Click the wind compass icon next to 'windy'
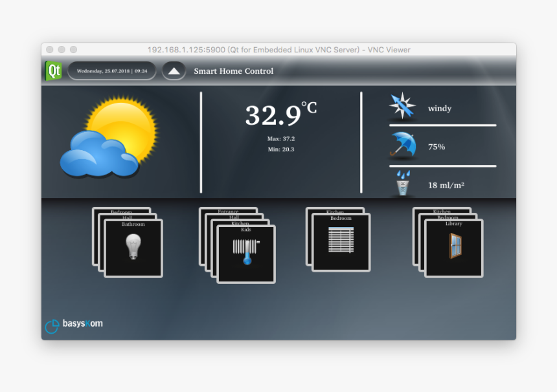Image resolution: width=557 pixels, height=392 pixels. click(x=402, y=105)
